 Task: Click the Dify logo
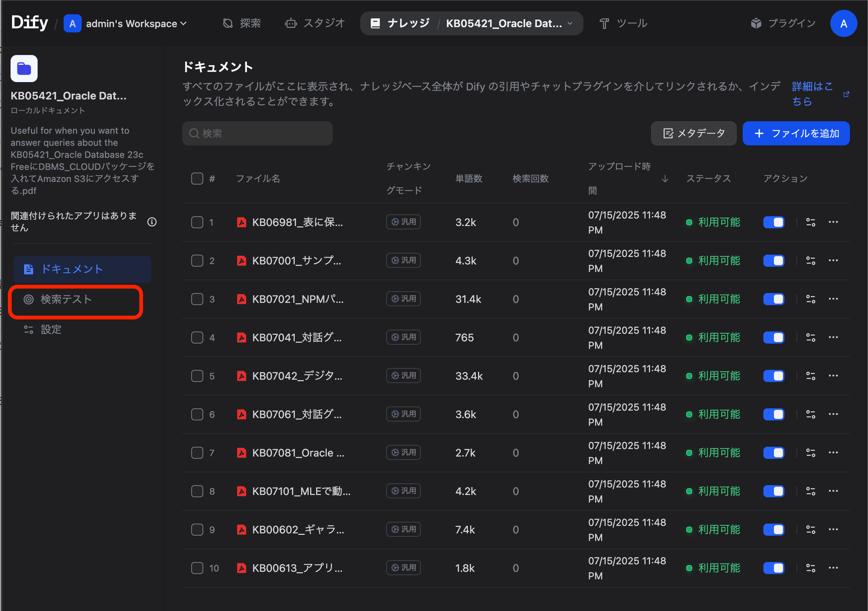pos(29,23)
